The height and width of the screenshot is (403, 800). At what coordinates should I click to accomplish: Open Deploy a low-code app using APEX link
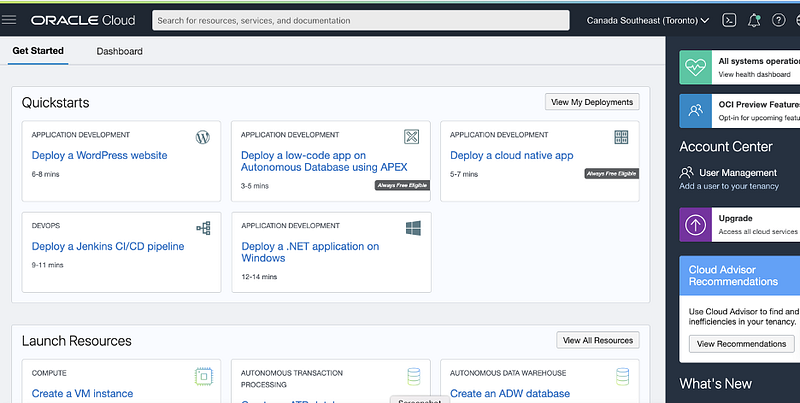324,161
